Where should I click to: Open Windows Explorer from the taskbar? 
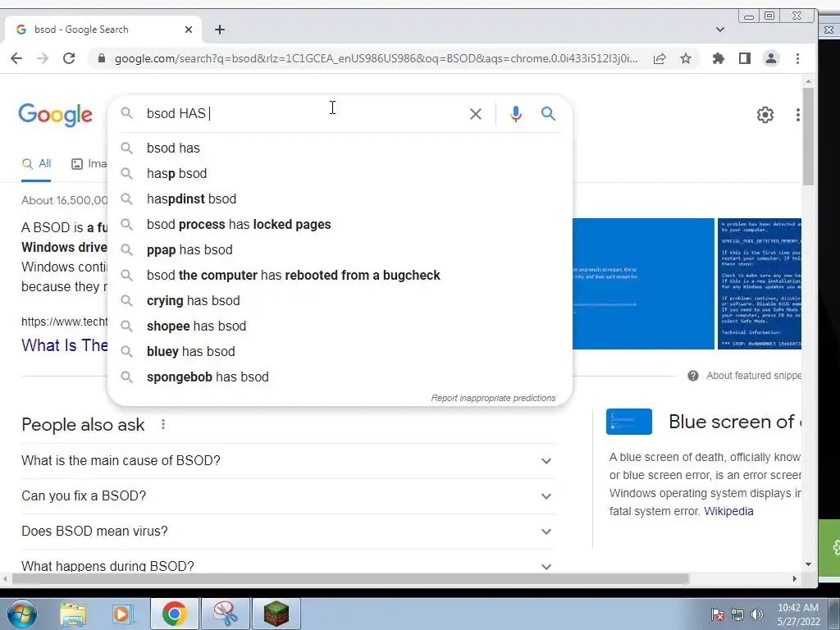(x=73, y=614)
